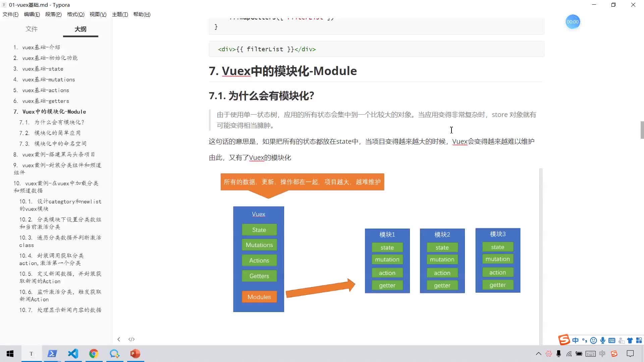Jump to 7.2 模块化的简单应用 outline entry
644x362 pixels.
[x=50, y=133]
